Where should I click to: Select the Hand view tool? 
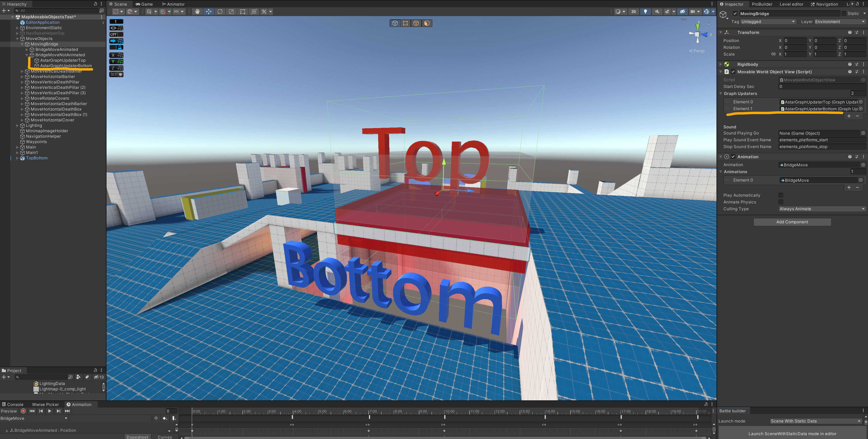197,12
